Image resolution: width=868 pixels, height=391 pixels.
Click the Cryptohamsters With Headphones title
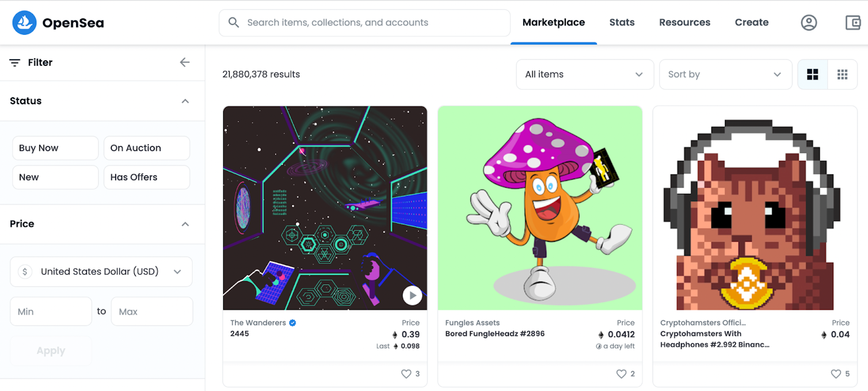pos(715,339)
